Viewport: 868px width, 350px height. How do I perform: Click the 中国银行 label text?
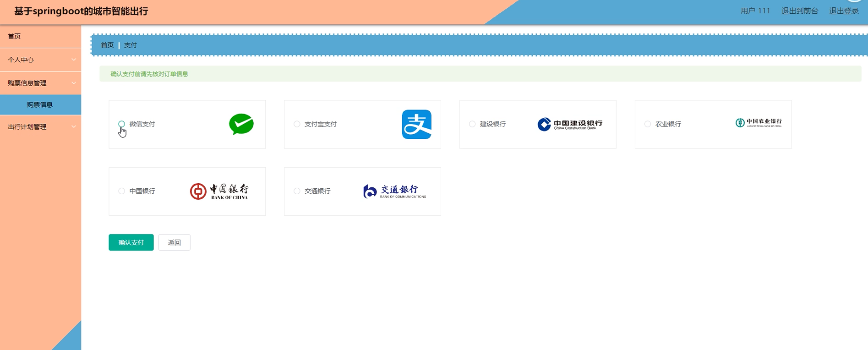tap(142, 191)
